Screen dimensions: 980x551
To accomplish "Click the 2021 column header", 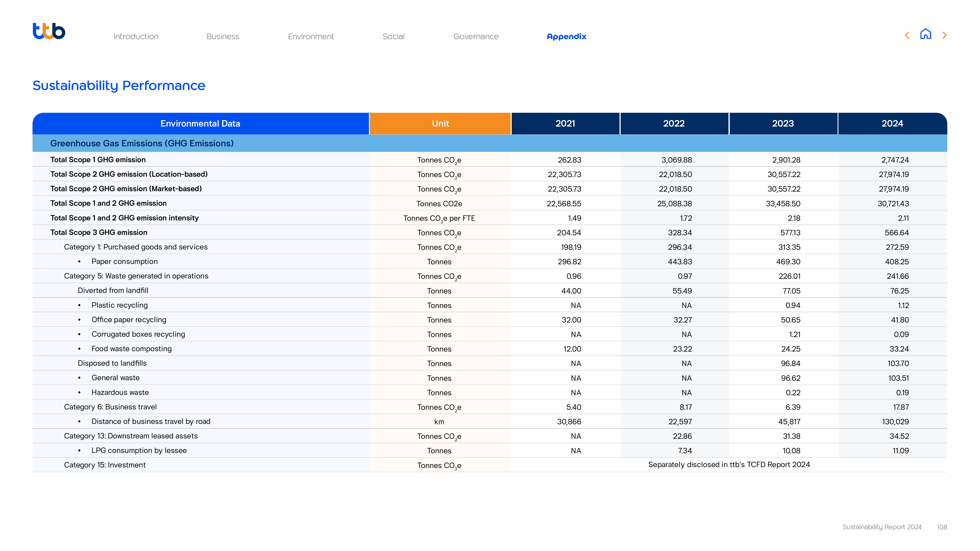I will click(565, 124).
